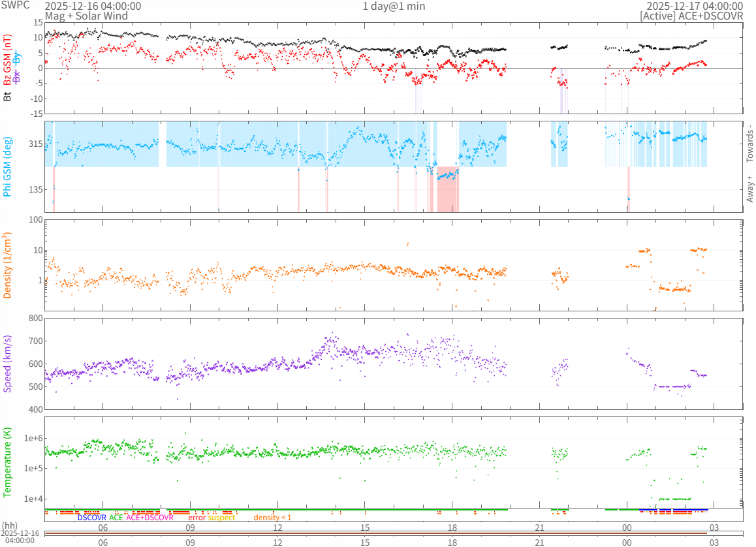Click the start time 2025-12-16 04:00:00 header
756x547 pixels.
(x=93, y=6)
